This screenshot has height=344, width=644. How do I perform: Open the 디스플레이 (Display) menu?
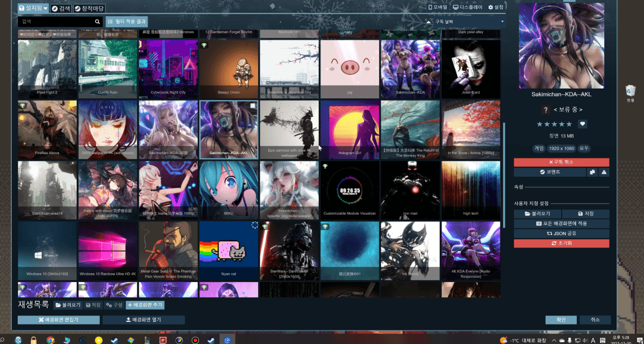pos(468,7)
